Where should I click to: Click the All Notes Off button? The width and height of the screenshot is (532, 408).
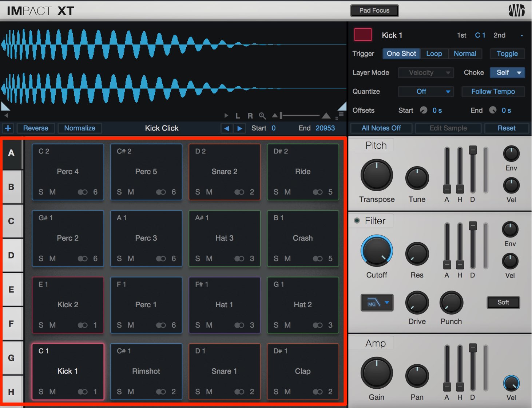coord(381,128)
